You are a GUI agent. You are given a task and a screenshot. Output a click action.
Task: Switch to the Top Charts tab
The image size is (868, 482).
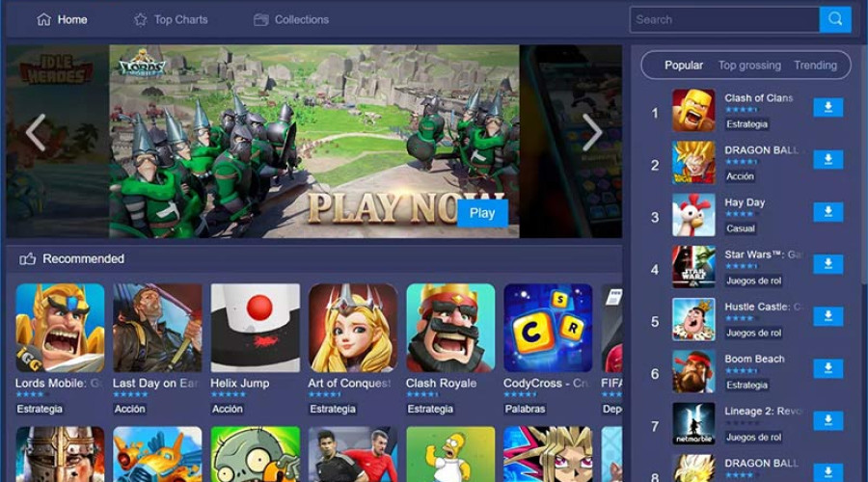click(x=170, y=19)
